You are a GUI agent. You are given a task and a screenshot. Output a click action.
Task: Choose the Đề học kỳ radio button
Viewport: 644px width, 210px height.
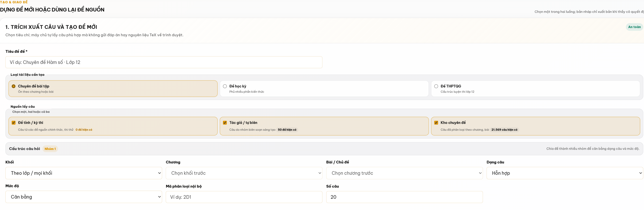[x=225, y=86]
